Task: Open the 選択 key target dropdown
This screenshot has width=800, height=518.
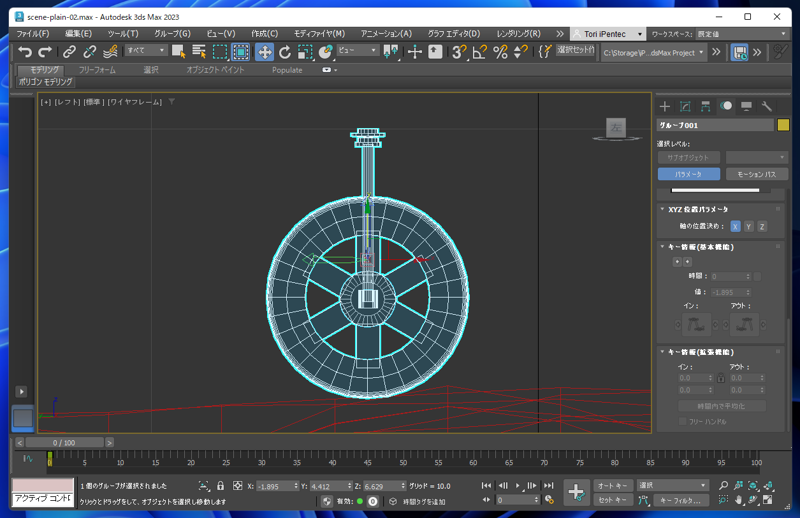Action: point(672,485)
